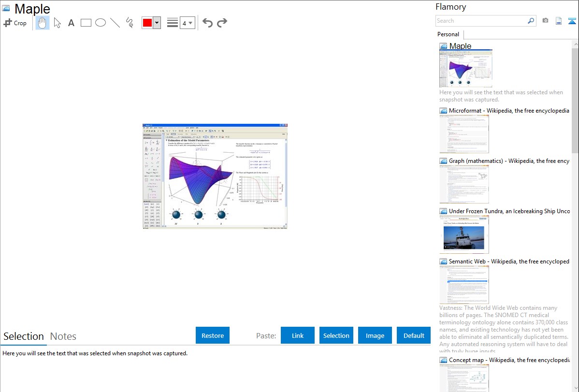Open the Personal tab
579x392 pixels.
(x=448, y=34)
